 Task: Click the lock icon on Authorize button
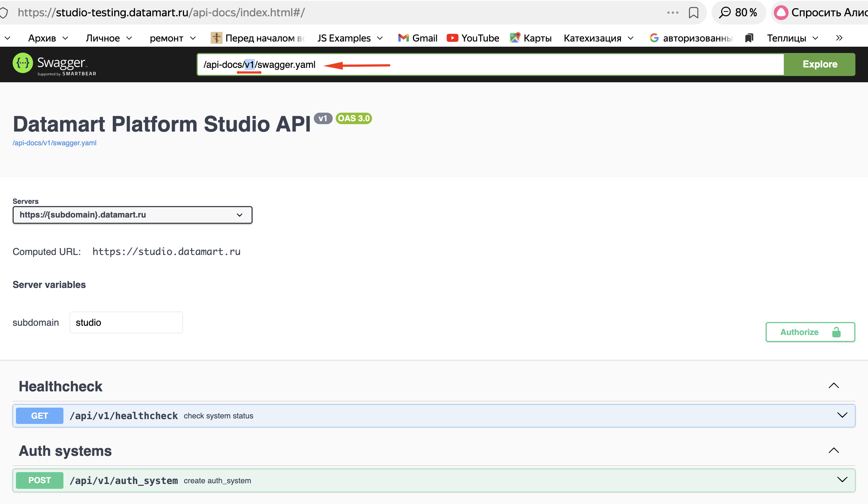pyautogui.click(x=836, y=332)
